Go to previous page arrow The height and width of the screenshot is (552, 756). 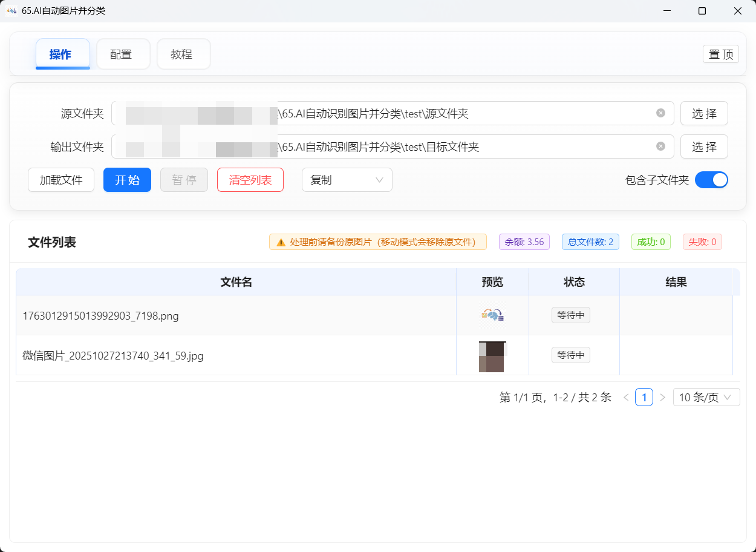pyautogui.click(x=626, y=398)
